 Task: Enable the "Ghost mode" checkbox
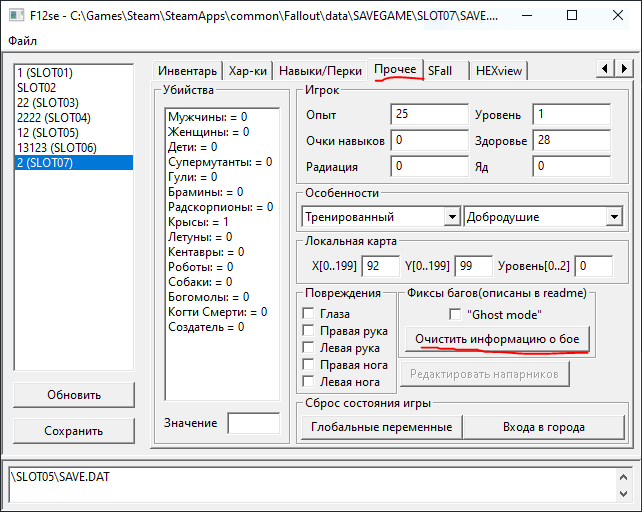(x=455, y=315)
